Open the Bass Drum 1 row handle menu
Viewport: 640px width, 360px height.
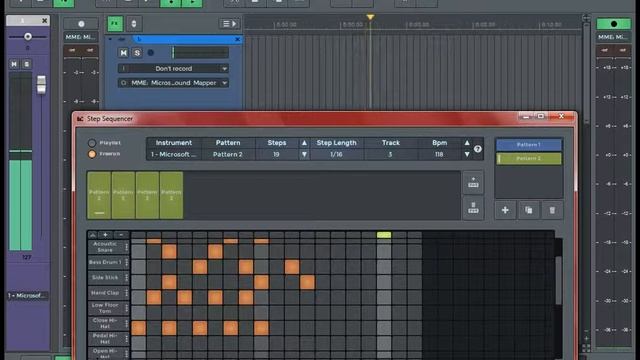pos(127,262)
